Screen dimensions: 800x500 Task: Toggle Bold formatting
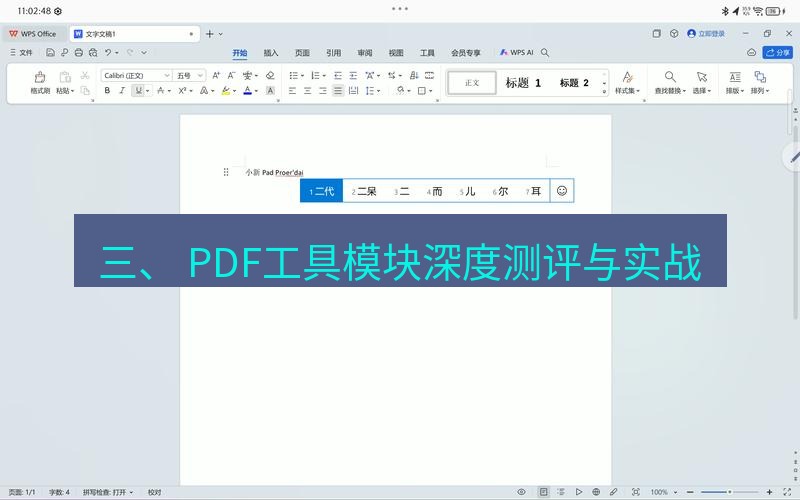pyautogui.click(x=107, y=90)
